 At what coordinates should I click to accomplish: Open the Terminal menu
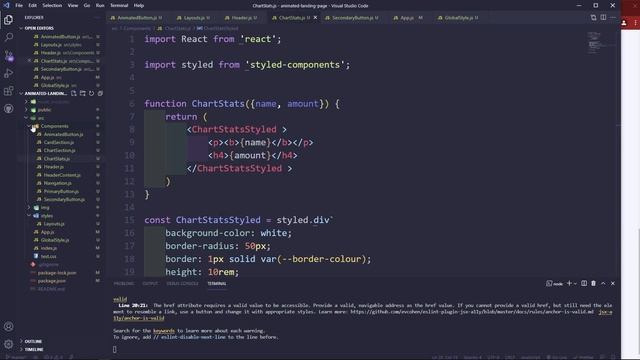(x=119, y=5)
